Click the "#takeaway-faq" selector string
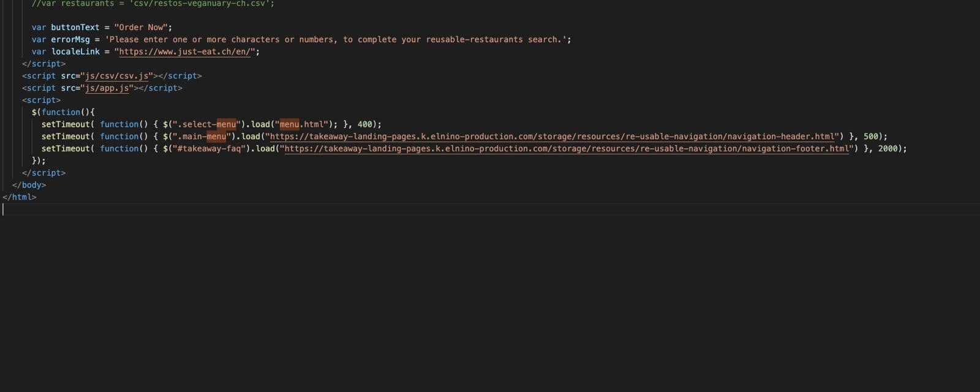 [x=209, y=149]
